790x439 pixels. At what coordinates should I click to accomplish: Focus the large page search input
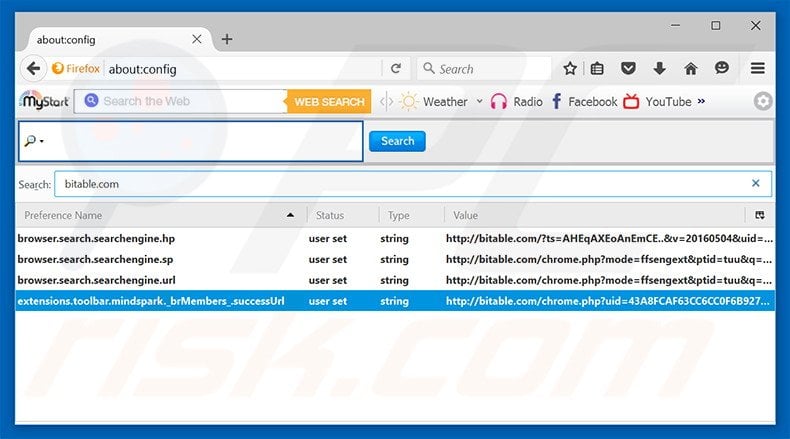click(190, 141)
